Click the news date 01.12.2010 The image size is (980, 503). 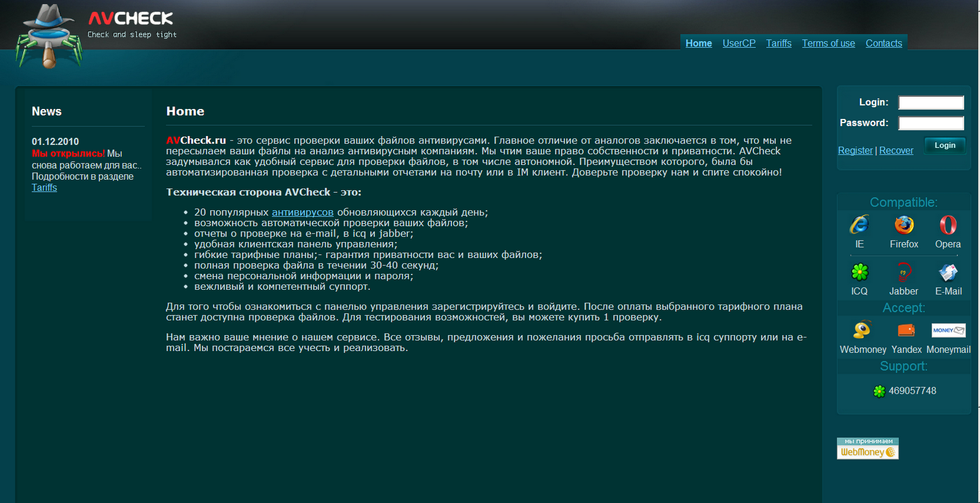click(55, 142)
